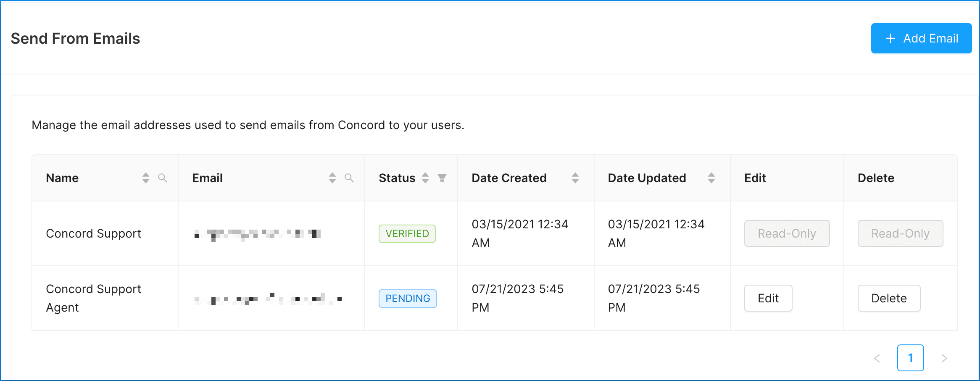This screenshot has height=381, width=980.
Task: Sort by Date Created column arrows
Action: [575, 178]
